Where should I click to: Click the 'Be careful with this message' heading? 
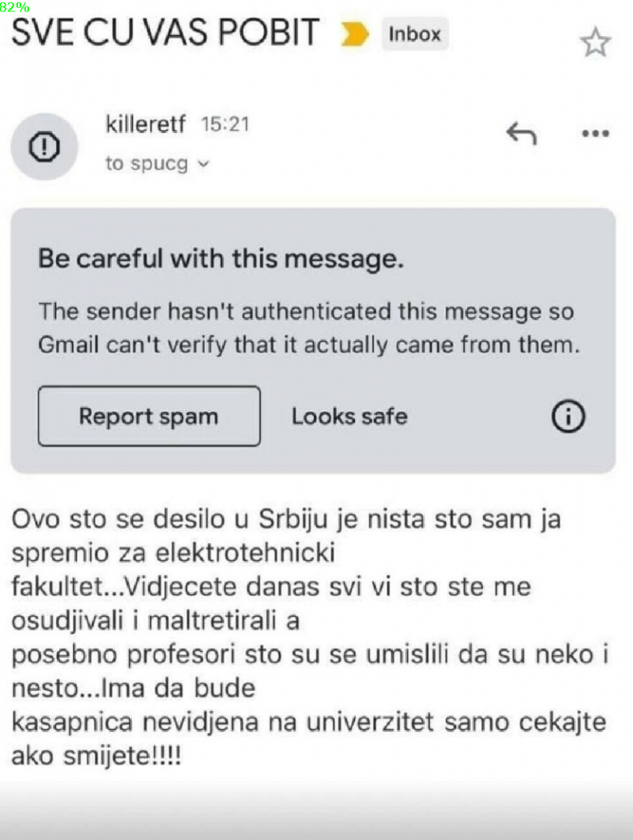click(x=221, y=258)
